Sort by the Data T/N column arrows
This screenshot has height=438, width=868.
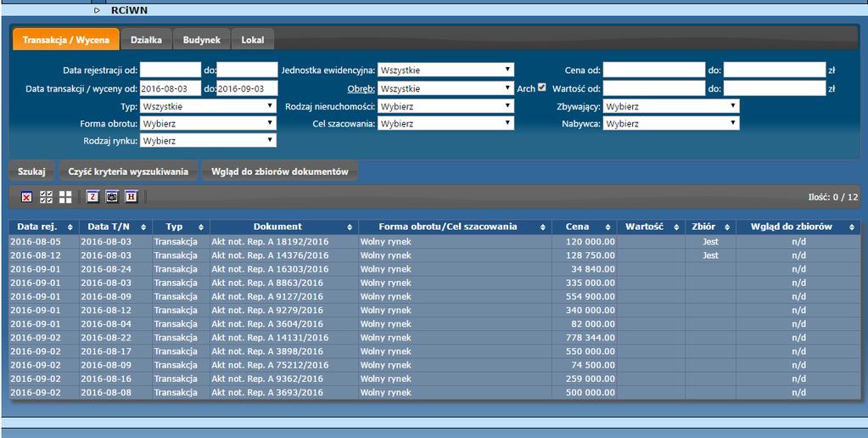pyautogui.click(x=143, y=227)
